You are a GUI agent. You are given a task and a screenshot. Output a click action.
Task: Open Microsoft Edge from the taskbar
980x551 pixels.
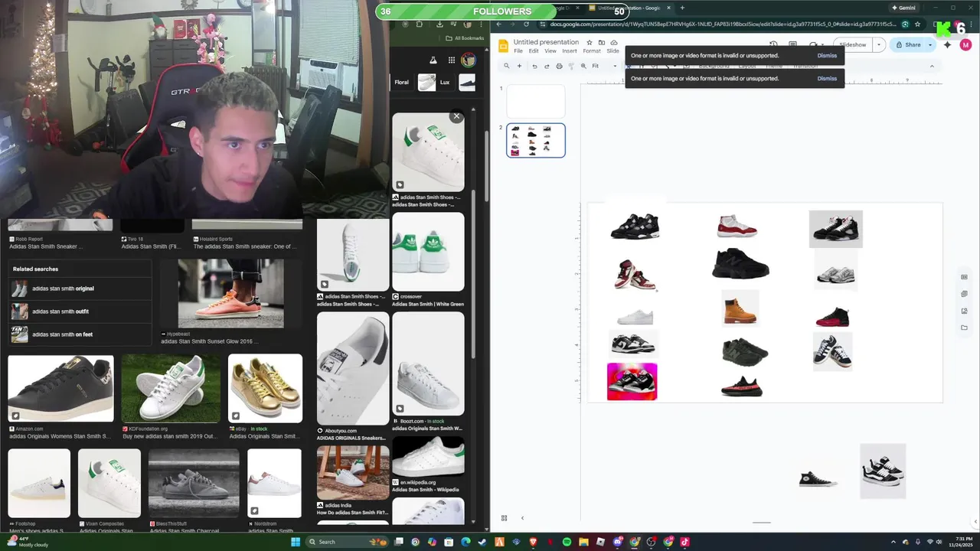click(465, 542)
